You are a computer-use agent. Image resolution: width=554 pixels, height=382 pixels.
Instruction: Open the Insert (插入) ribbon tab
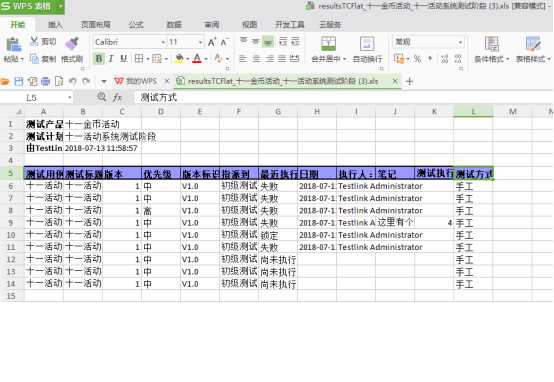(x=55, y=24)
